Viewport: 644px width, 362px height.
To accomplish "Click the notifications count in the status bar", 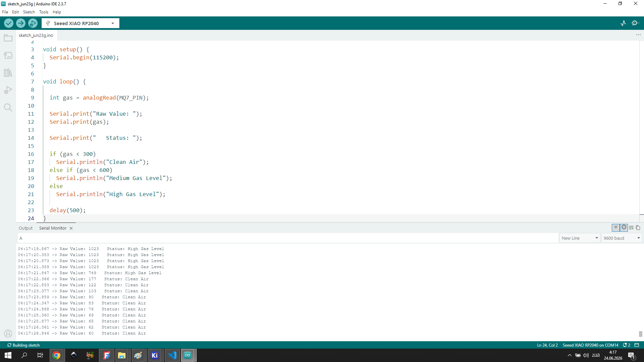I will [x=627, y=345].
